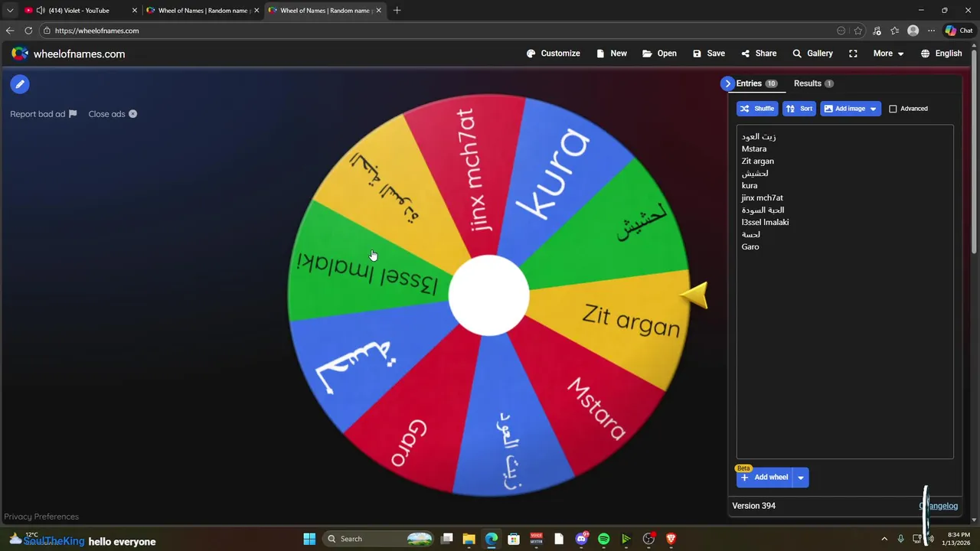Click the blue pencil edit icon
980x551 pixels.
pos(20,84)
